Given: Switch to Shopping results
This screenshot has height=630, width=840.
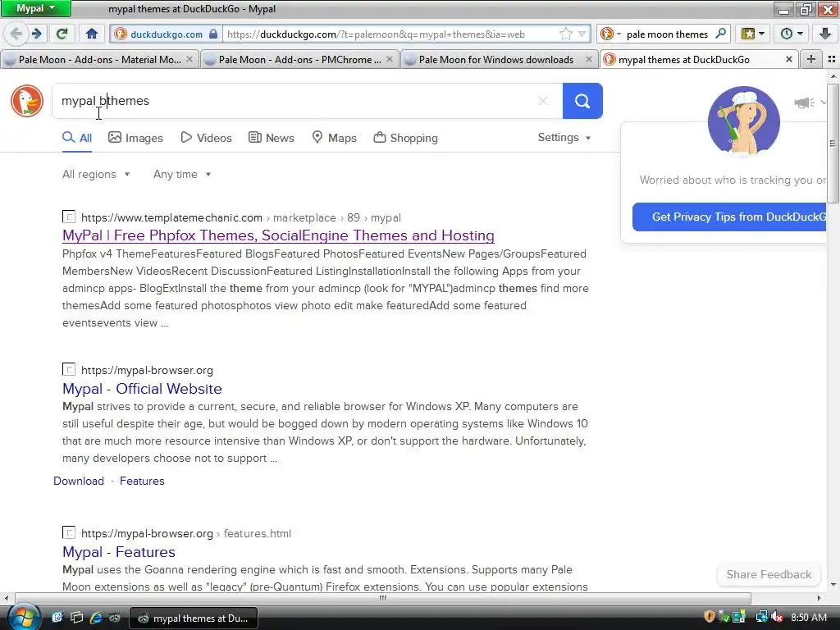Looking at the screenshot, I should pyautogui.click(x=405, y=138).
